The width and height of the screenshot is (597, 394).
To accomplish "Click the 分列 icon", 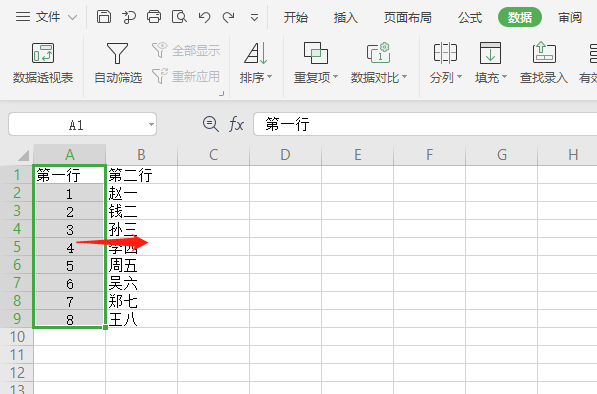I will (445, 53).
